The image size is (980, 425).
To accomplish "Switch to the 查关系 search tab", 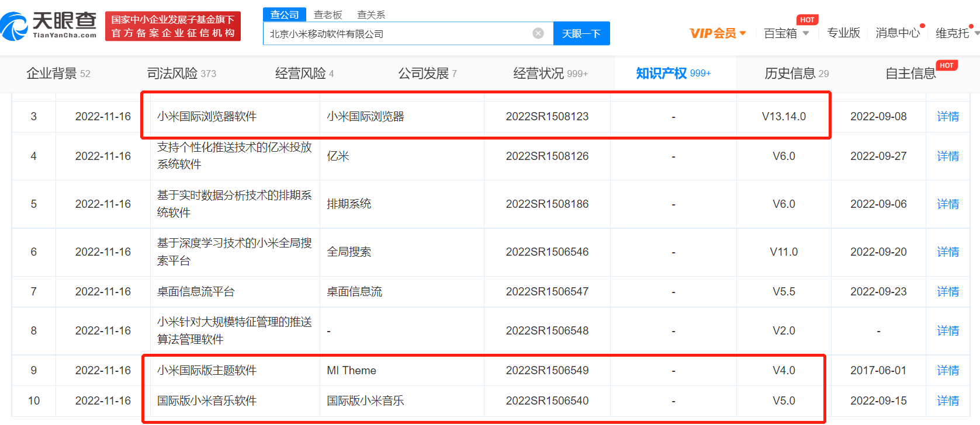I will (x=371, y=15).
